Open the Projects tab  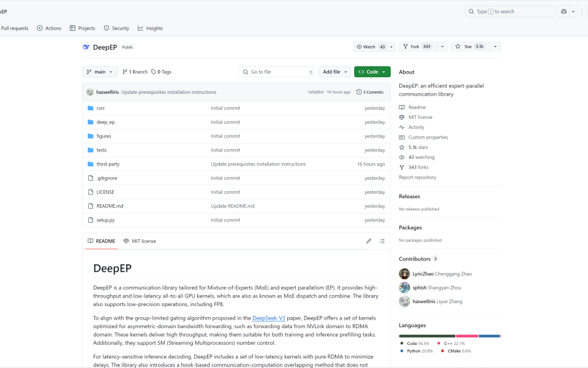tap(83, 28)
